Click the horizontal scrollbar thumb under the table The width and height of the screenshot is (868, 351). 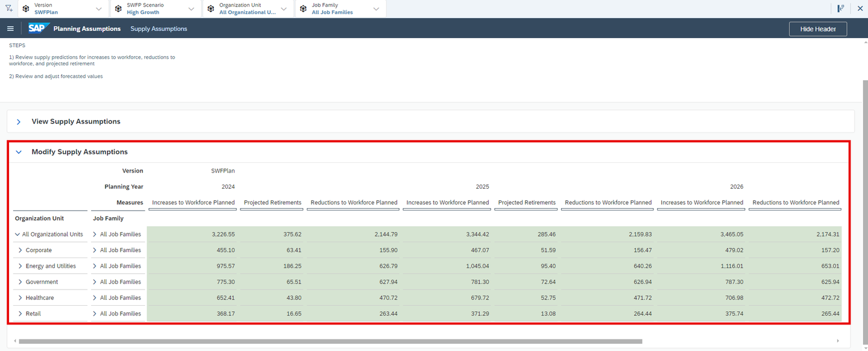(330, 341)
